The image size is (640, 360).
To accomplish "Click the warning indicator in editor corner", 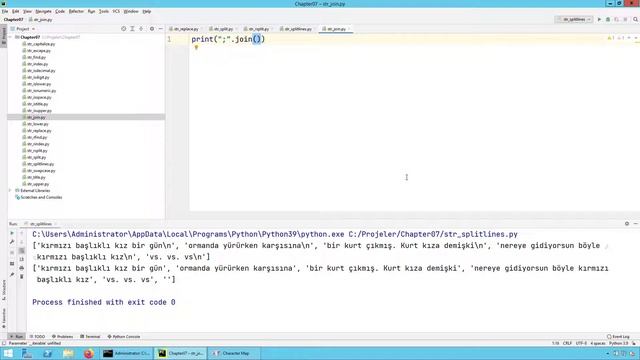I will tap(611, 38).
